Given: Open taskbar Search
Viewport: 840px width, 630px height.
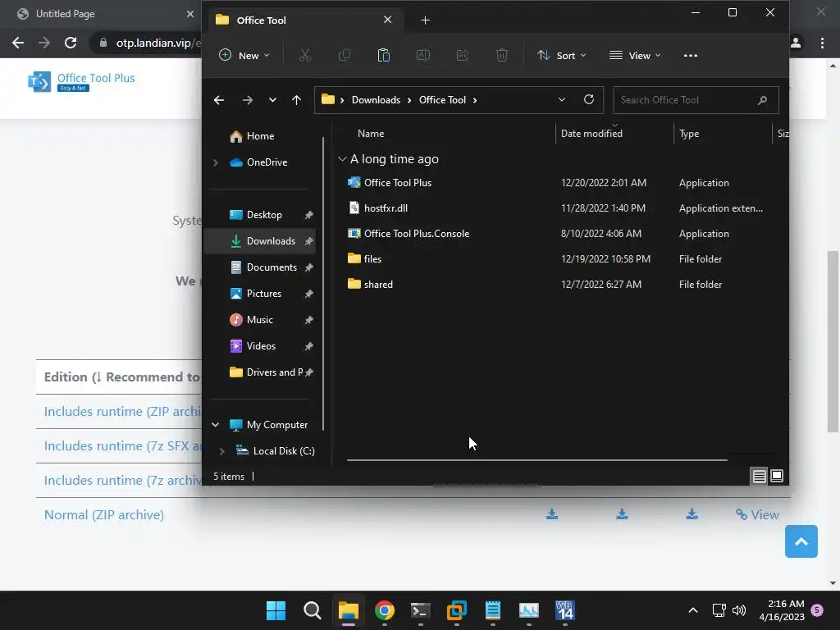Looking at the screenshot, I should point(312,610).
